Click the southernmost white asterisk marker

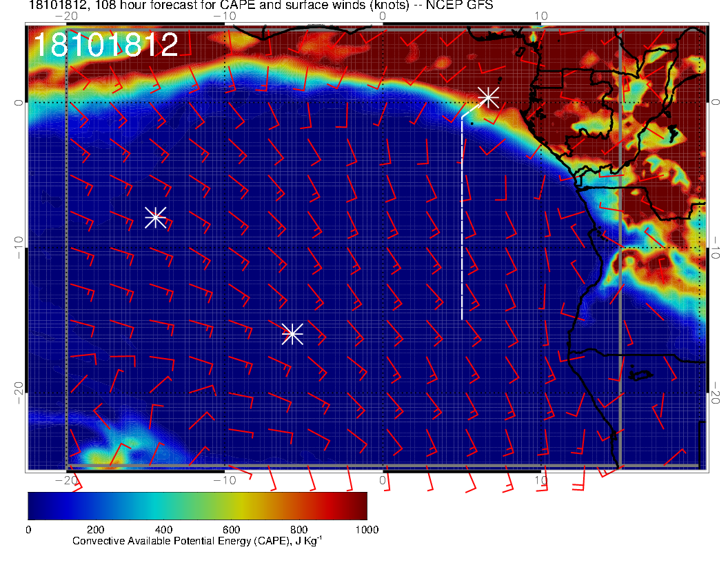pyautogui.click(x=292, y=333)
